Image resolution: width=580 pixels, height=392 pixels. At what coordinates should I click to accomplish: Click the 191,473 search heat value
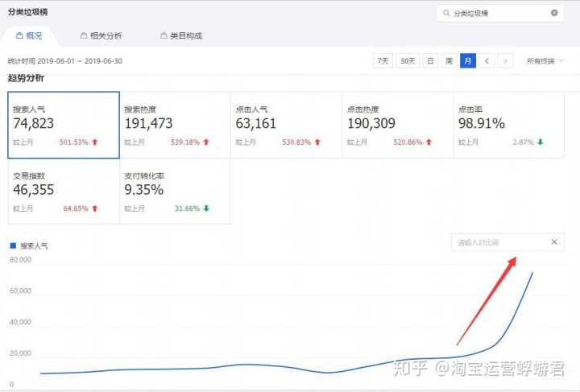tap(148, 123)
